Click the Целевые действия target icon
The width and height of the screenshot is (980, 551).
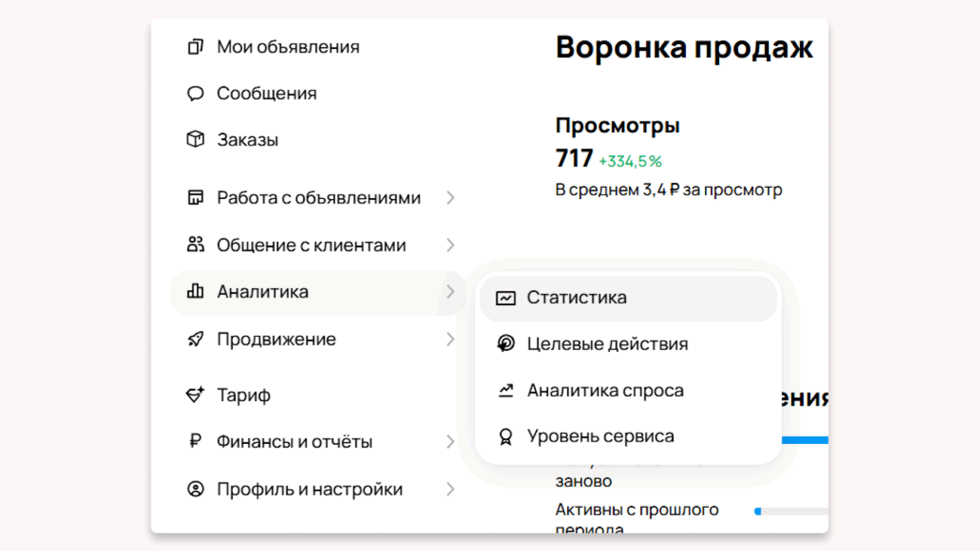click(505, 344)
